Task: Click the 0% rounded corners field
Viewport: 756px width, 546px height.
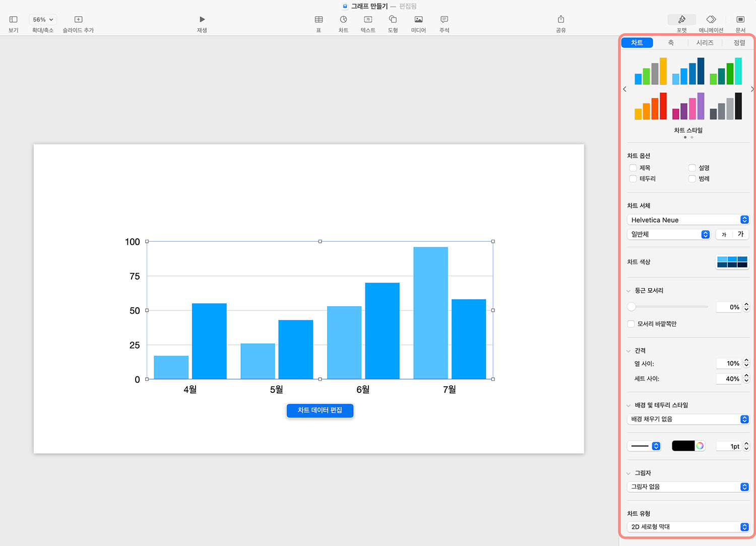Action: (x=729, y=307)
